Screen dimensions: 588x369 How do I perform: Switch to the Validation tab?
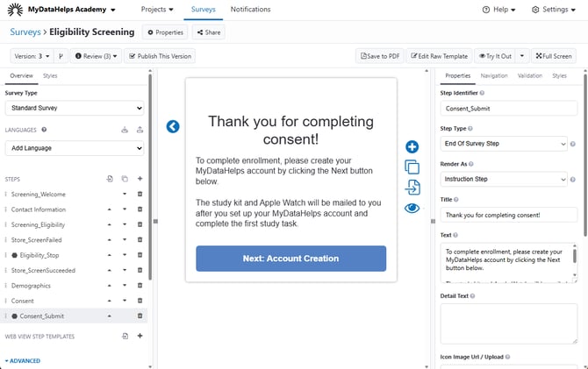529,76
